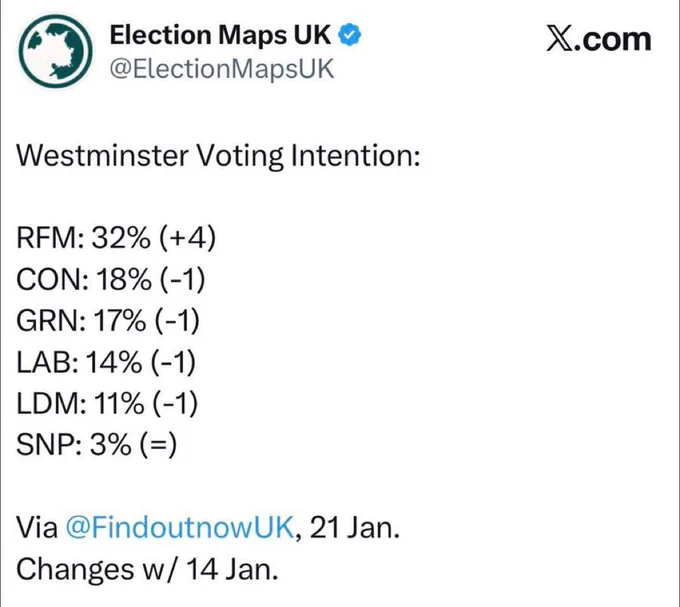
Task: Click the CON: 18% result line
Action: pyautogui.click(x=111, y=279)
